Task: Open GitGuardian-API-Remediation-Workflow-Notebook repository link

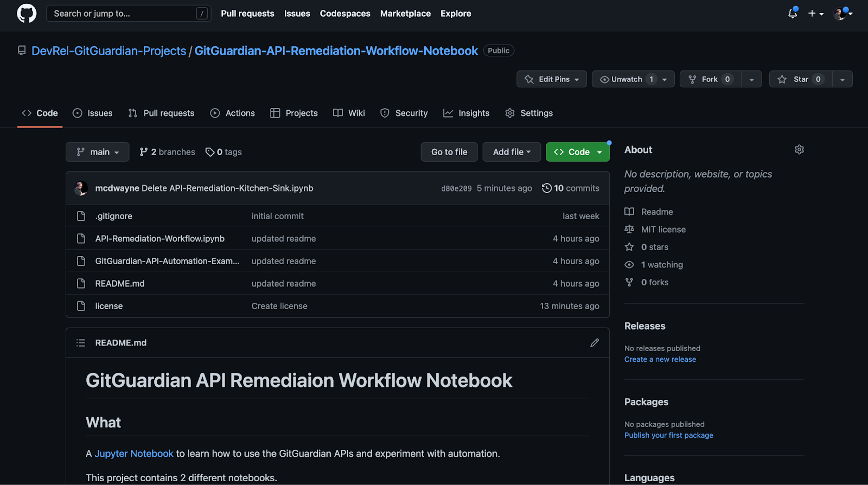Action: 336,51
